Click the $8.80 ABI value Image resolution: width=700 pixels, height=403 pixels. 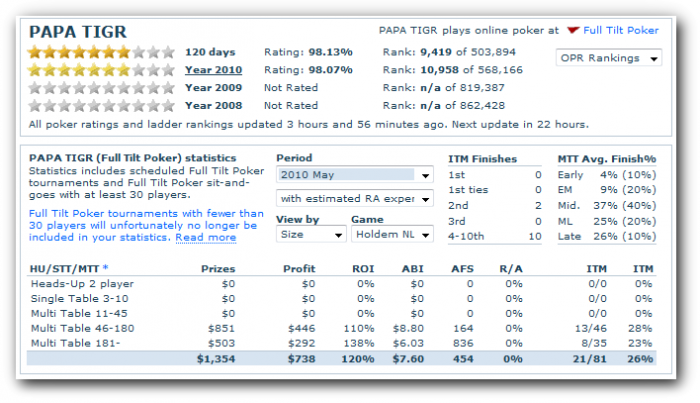tap(408, 328)
